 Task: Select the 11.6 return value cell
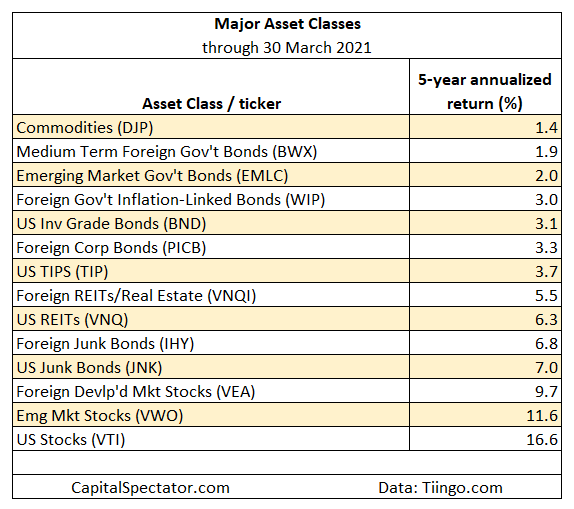click(485, 415)
